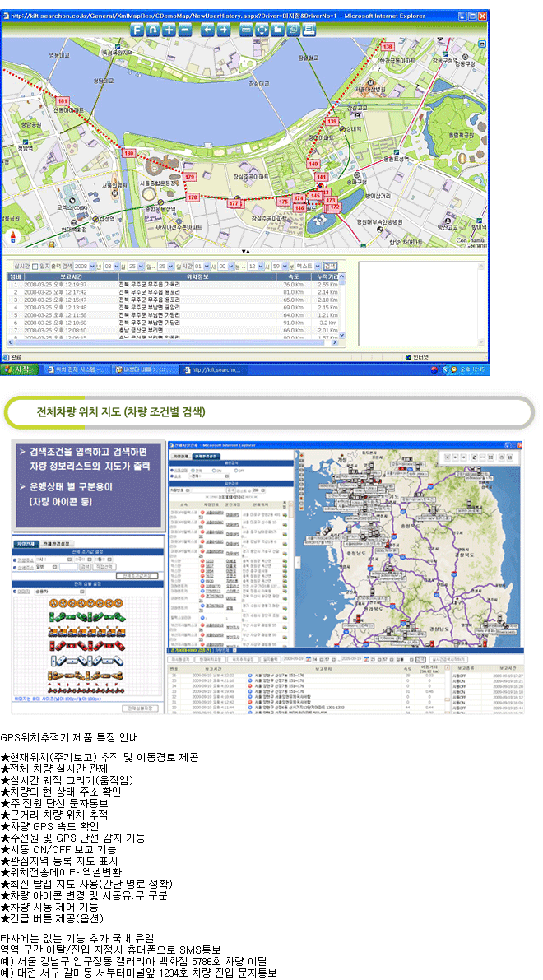This screenshot has height=980, width=543.
Task: Click the arch-shaped tool next to F
Action: (153, 29)
